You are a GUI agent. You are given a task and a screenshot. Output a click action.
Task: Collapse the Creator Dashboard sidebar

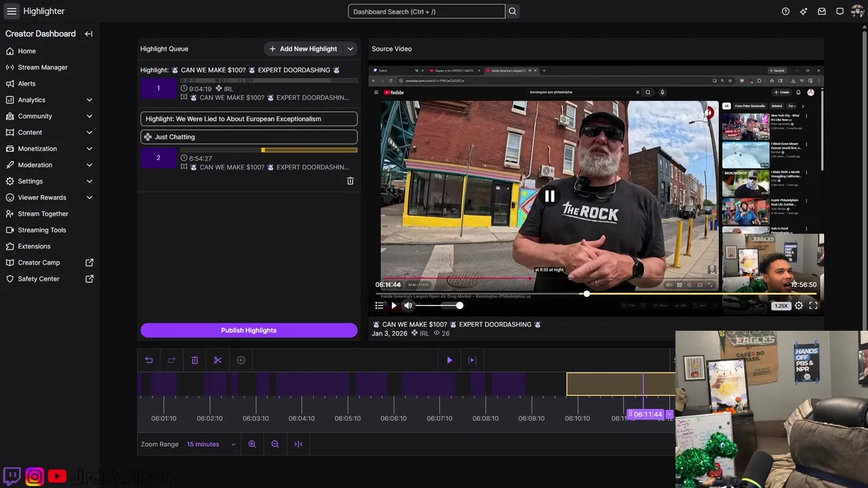(x=88, y=34)
